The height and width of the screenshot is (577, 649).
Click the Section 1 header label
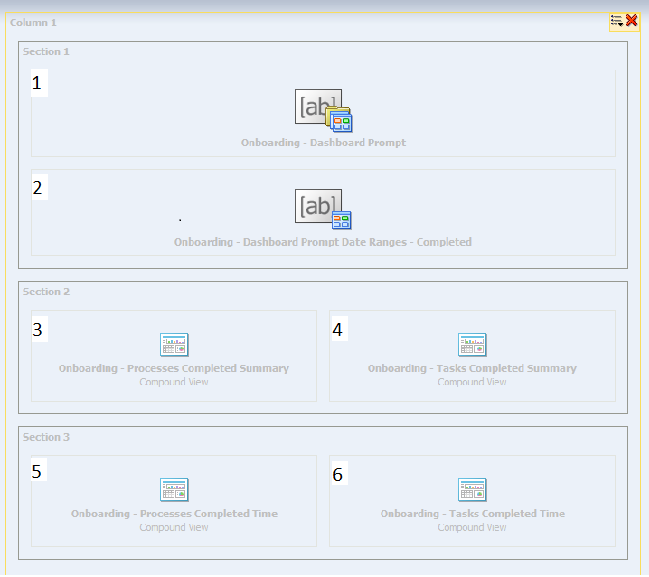46,52
